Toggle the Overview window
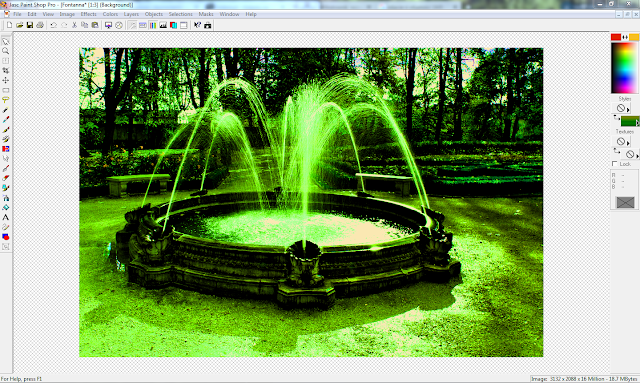 [184, 25]
